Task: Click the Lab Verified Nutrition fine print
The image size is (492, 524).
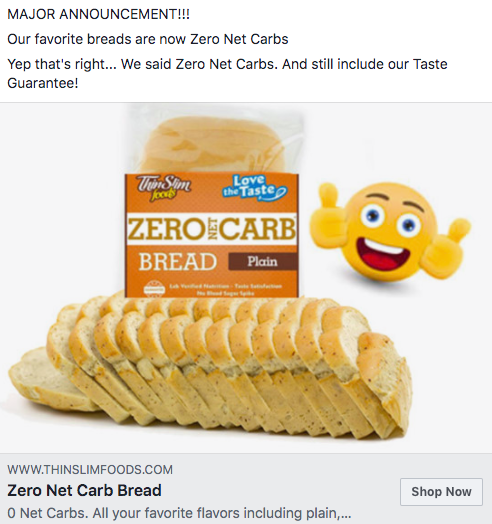Action: (x=226, y=289)
